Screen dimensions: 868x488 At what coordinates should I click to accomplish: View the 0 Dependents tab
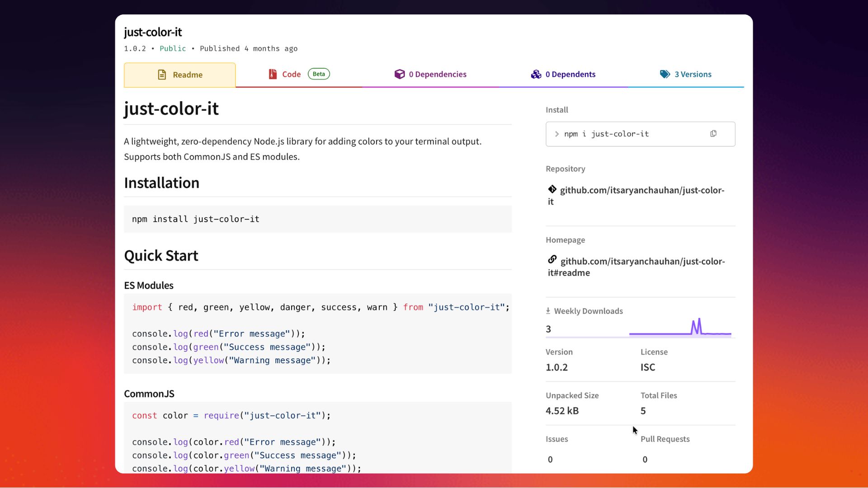click(x=570, y=74)
